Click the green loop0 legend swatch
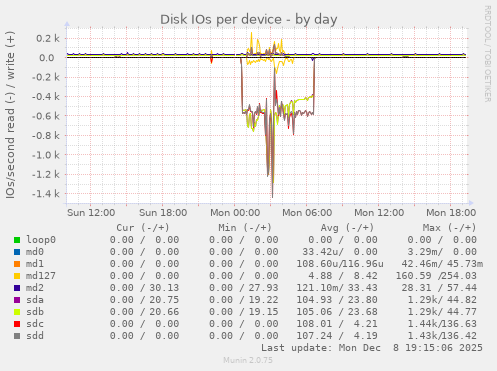The image size is (497, 371). coord(17,240)
